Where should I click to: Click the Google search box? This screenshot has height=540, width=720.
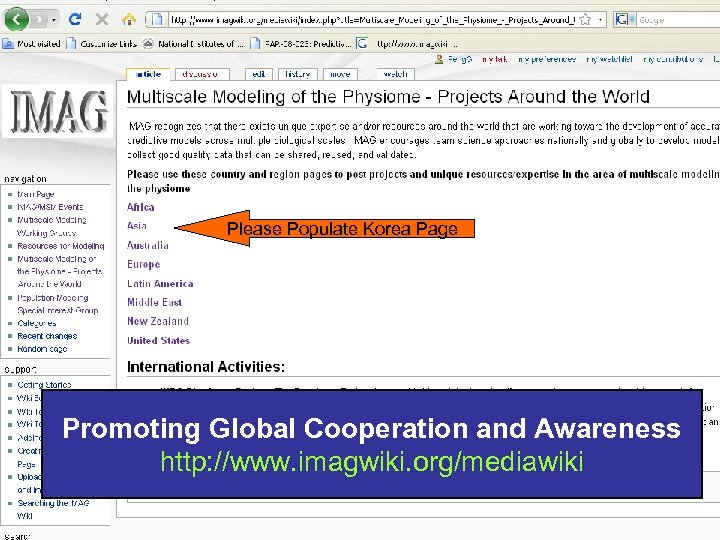[678, 20]
